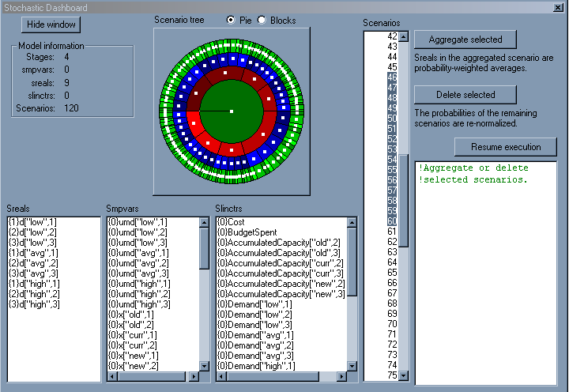
Task: Select {0}umd["high",2] in Smpvars
Action: (x=139, y=294)
